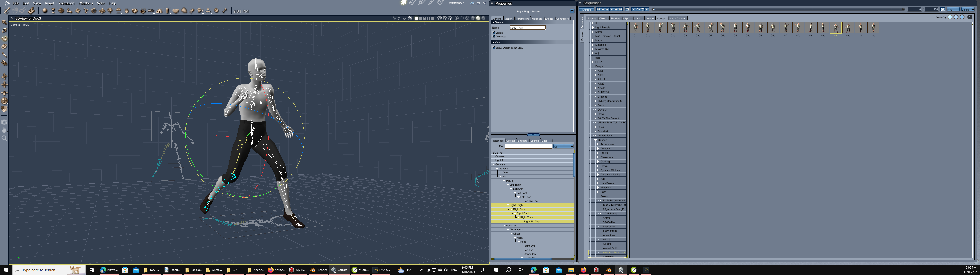Viewport: 980px width, 275px height.
Task: Toggle the Animated checkbox
Action: 494,36
